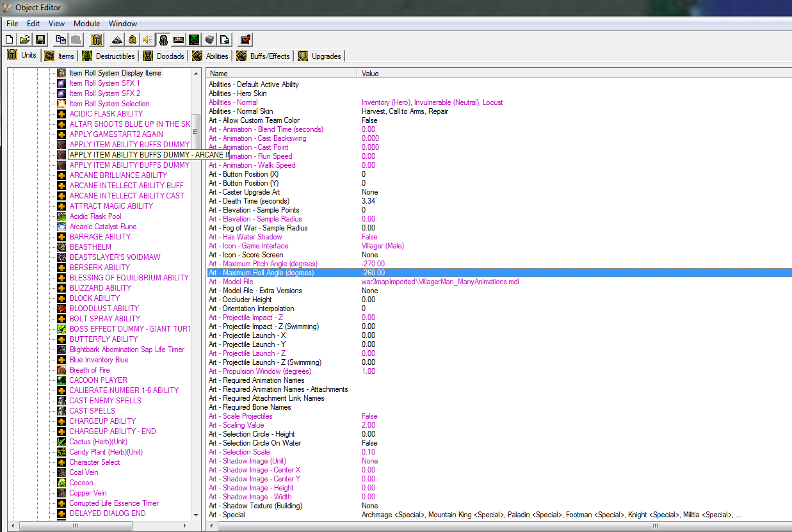This screenshot has height=532, width=792.
Task: Click the unit tree scroll-down arrow
Action: pos(196,515)
